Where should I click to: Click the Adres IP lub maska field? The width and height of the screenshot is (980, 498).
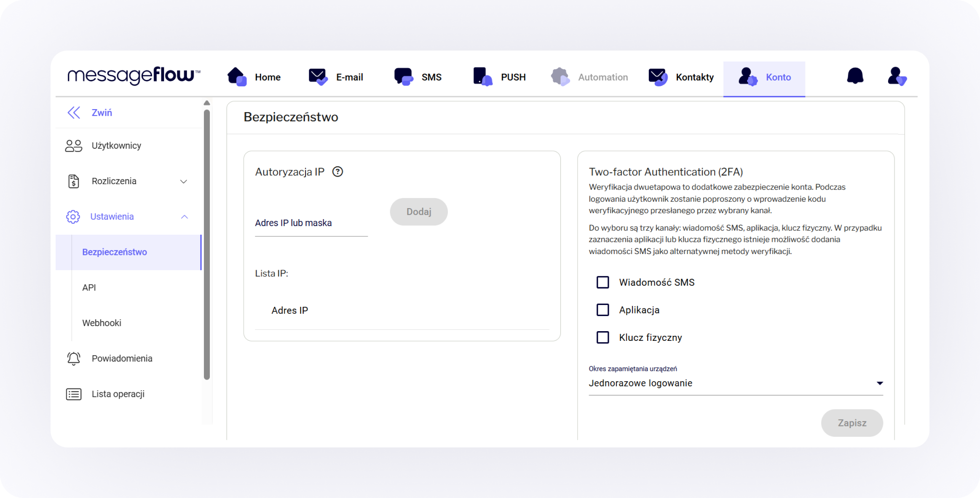311,223
